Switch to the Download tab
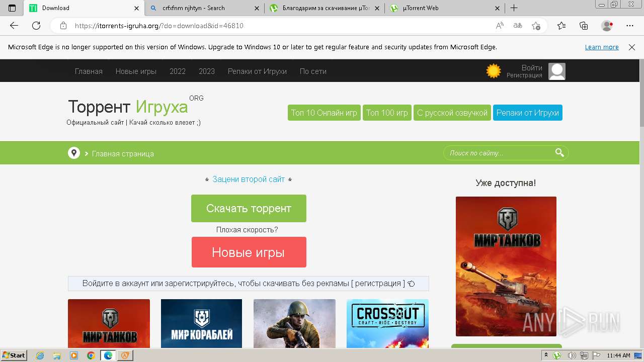The height and width of the screenshot is (362, 644). click(84, 8)
